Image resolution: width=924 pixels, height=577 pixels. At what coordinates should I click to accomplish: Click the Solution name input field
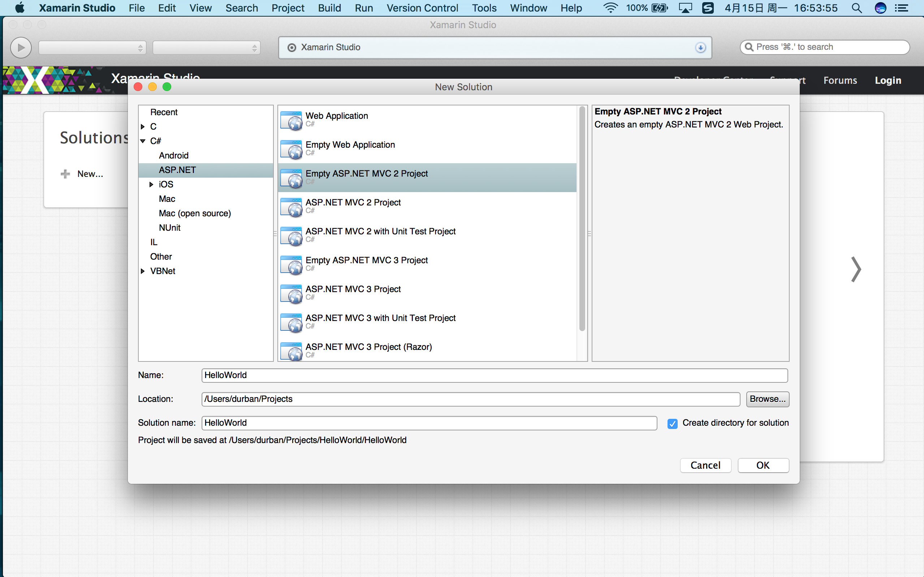coord(429,423)
